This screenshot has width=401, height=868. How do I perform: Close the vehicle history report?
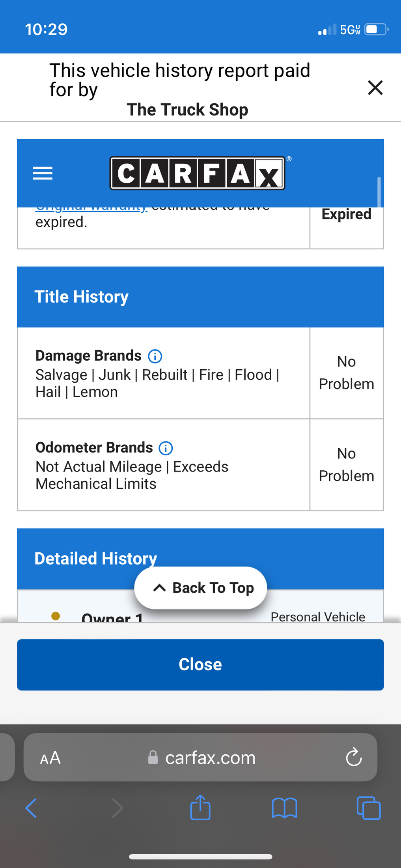[x=200, y=665]
